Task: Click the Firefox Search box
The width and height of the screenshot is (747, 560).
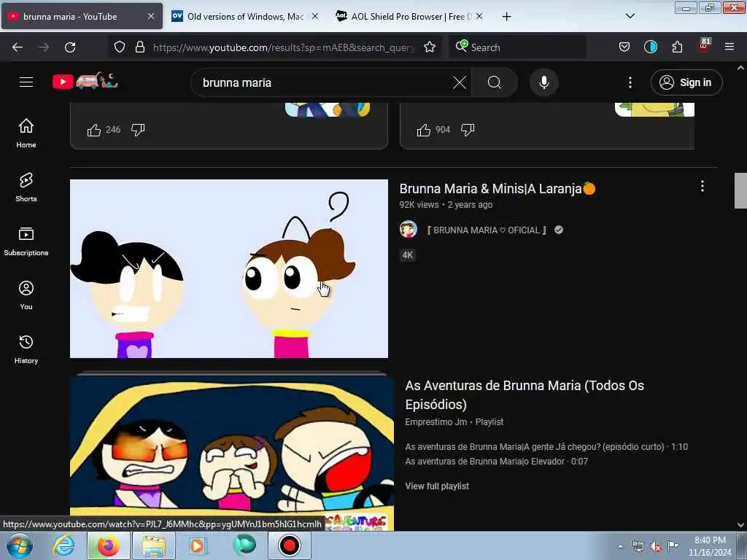Action: (x=517, y=47)
